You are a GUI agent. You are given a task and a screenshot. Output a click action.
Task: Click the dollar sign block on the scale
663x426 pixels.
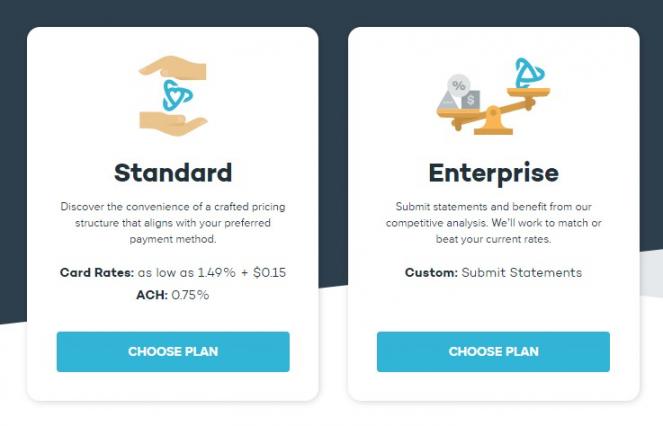coord(471,99)
